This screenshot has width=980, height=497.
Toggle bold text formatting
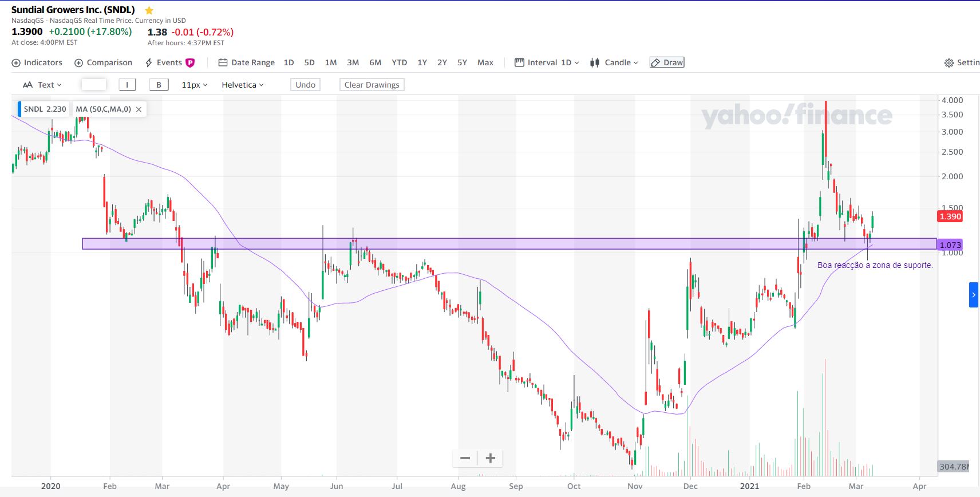159,85
